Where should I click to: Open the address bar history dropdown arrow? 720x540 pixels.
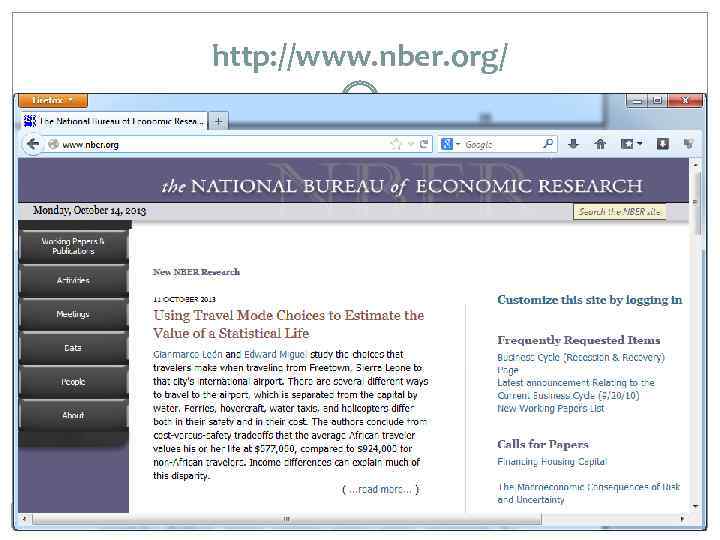[x=411, y=144]
